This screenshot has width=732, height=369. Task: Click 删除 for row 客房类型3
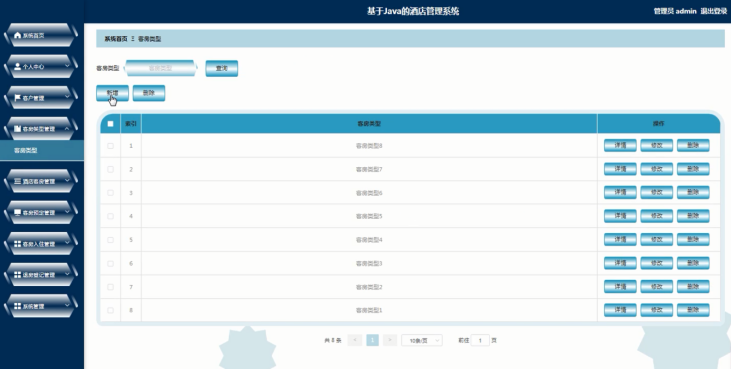(693, 263)
